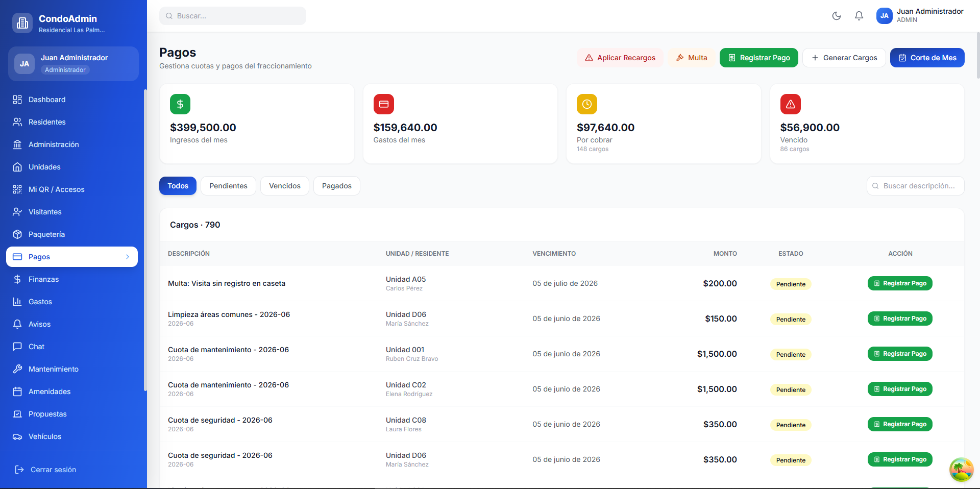Click the CondoAdmin building logo icon

(22, 23)
